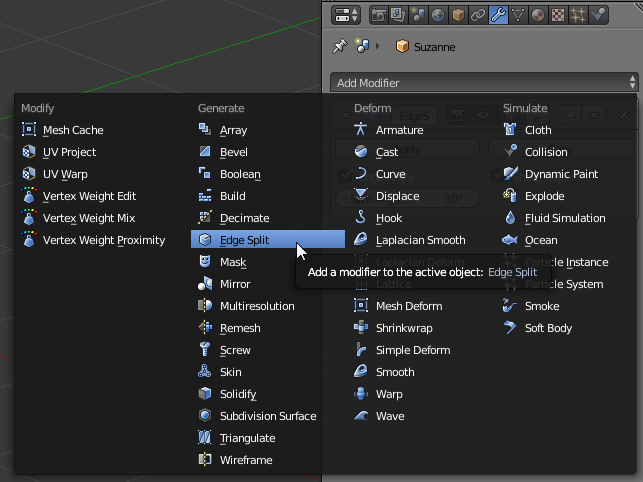Add the Warp modifier
Image resolution: width=643 pixels, height=482 pixels.
pos(422,394)
